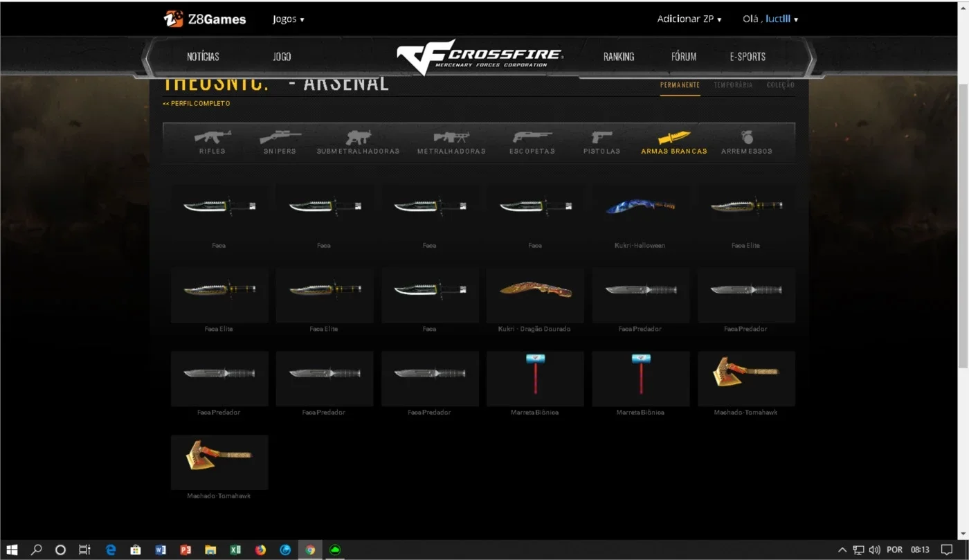
Task: Open Cortana from the taskbar
Action: 60,550
